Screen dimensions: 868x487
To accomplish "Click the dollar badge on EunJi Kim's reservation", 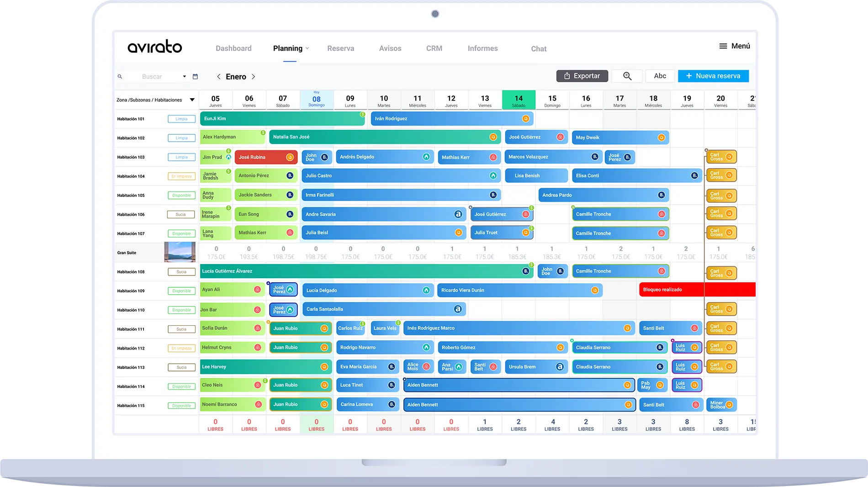I will tap(363, 114).
